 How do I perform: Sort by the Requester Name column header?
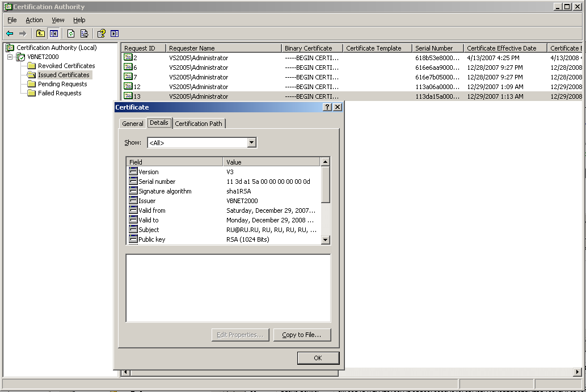click(224, 48)
